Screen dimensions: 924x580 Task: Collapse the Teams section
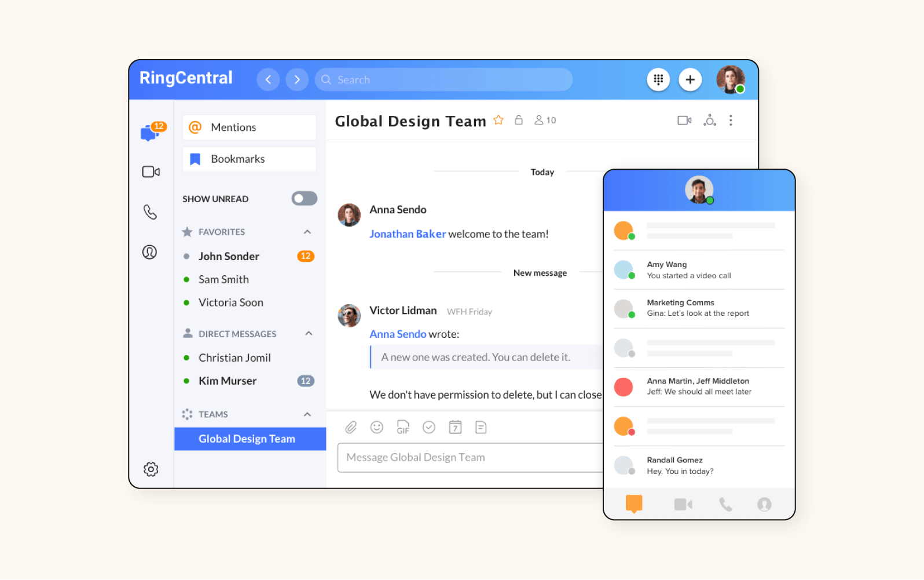click(307, 414)
